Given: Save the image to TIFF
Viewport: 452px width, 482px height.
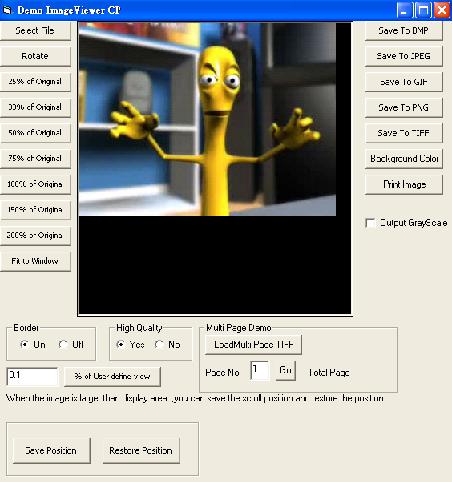Looking at the screenshot, I should 403,133.
